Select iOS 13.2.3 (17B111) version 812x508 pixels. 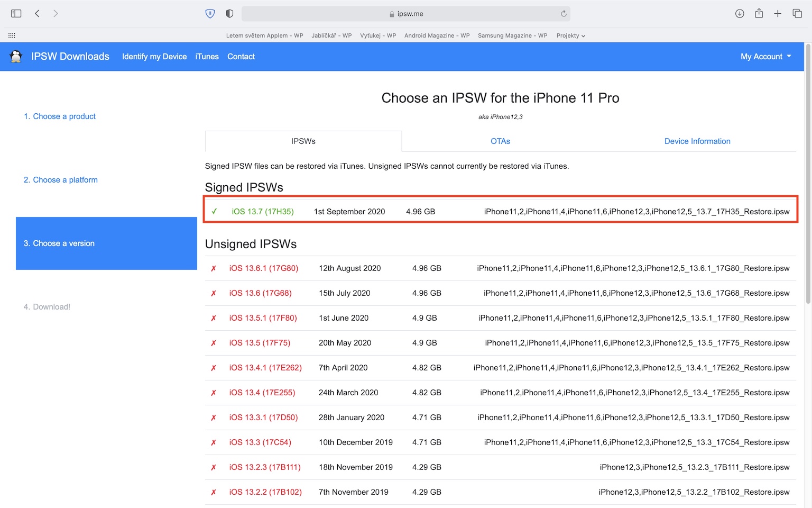[x=265, y=467]
